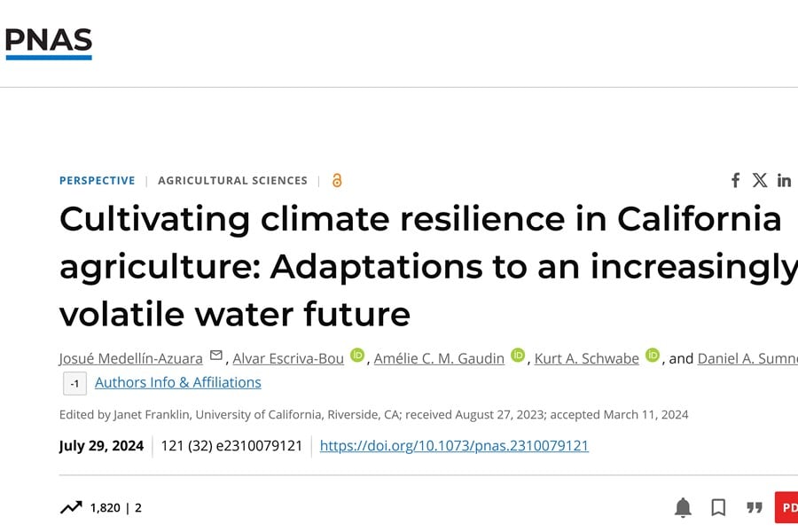Image resolution: width=798 pixels, height=532 pixels.
Task: Email Josué Medellín-Azuara via envelope icon
Action: tap(216, 356)
